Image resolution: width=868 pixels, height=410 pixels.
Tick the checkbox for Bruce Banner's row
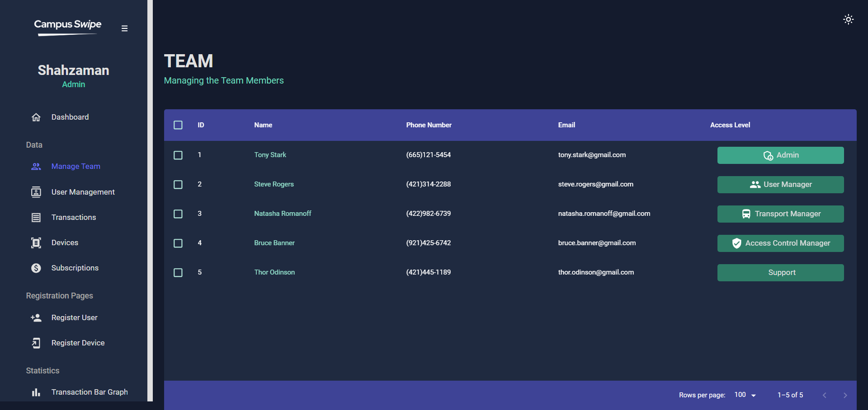pyautogui.click(x=178, y=243)
